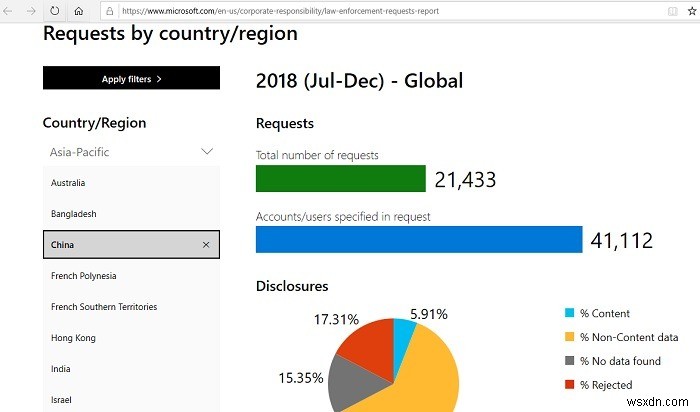Screen dimensions: 700x412
Task: Remove the China selection with X
Action: pyautogui.click(x=206, y=245)
